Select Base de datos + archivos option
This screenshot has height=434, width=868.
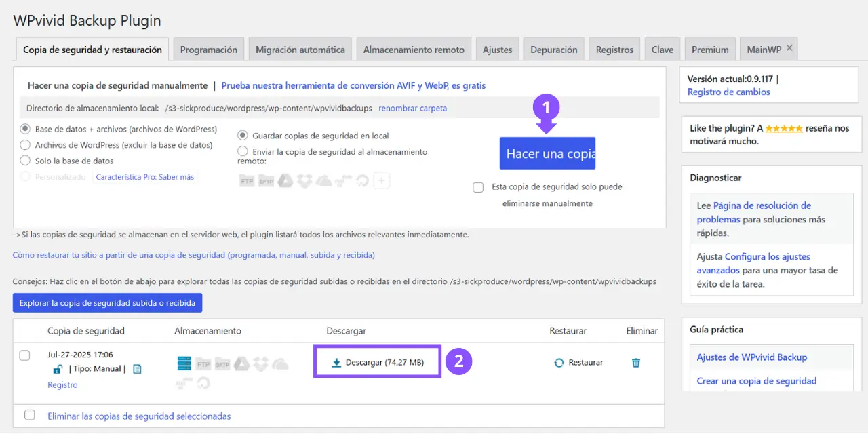(x=25, y=129)
